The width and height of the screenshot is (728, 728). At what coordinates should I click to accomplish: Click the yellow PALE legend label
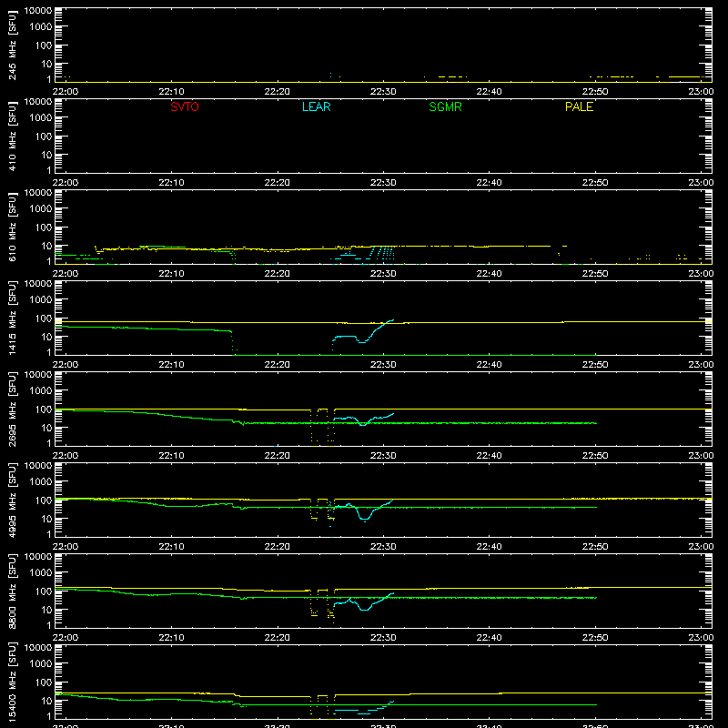pyautogui.click(x=579, y=106)
